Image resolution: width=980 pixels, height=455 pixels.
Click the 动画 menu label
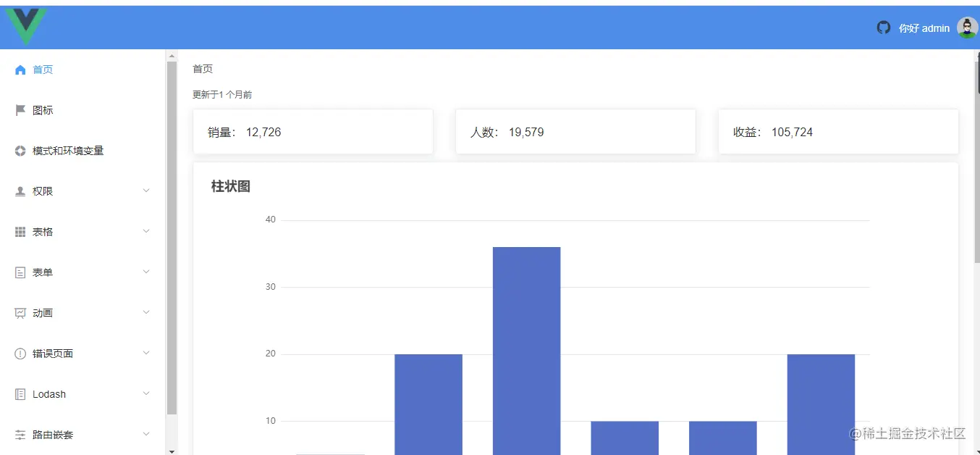pyautogui.click(x=43, y=313)
